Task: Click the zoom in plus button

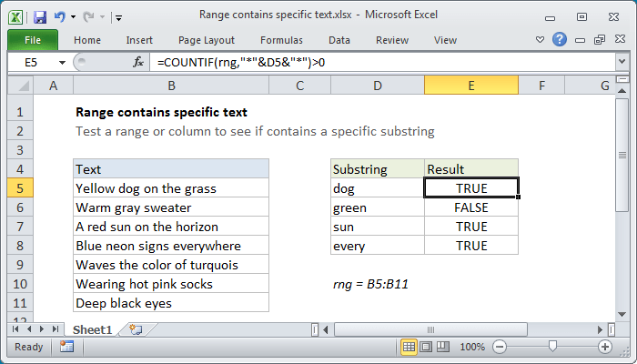Action: (x=605, y=347)
